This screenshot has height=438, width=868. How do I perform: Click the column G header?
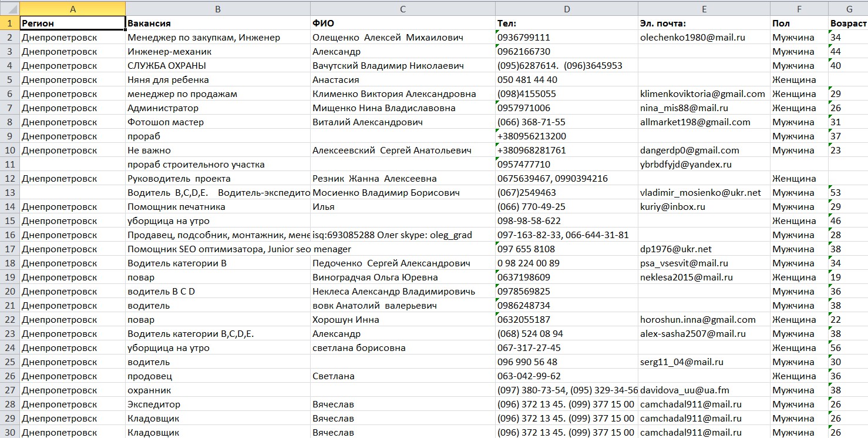click(x=849, y=9)
